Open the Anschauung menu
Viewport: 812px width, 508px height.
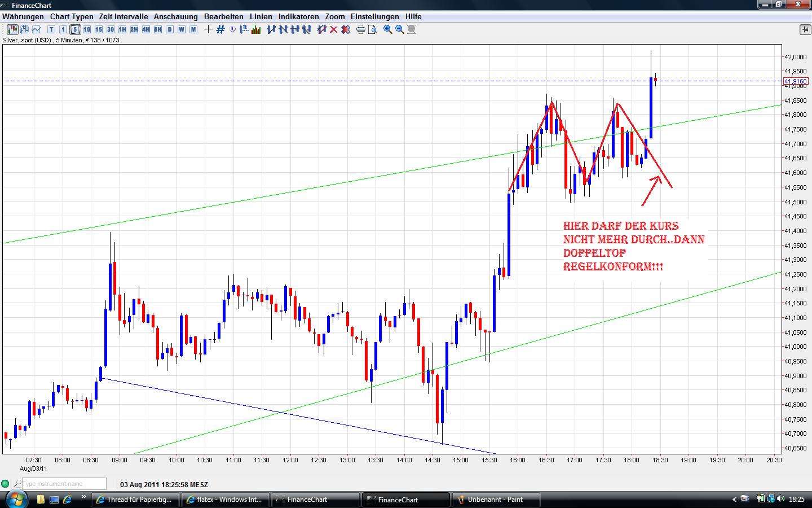click(176, 16)
